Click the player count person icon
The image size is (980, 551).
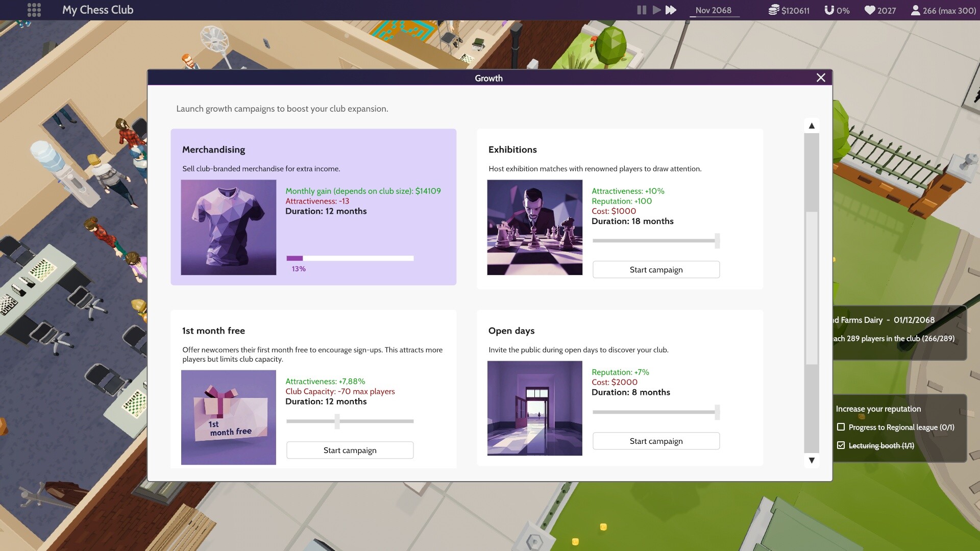tap(916, 10)
